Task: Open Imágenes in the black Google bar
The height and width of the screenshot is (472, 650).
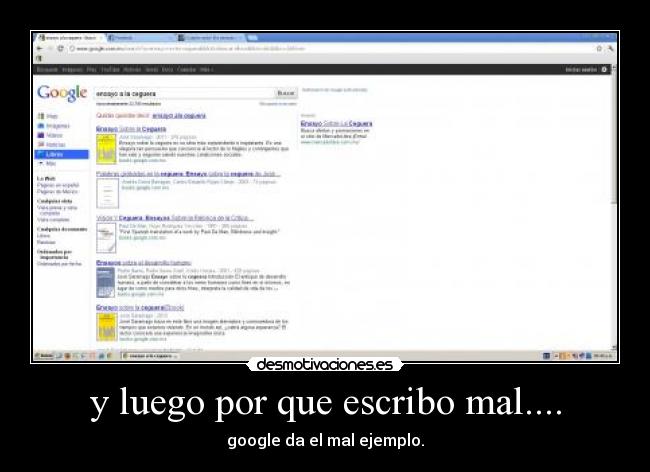Action: coord(73,70)
